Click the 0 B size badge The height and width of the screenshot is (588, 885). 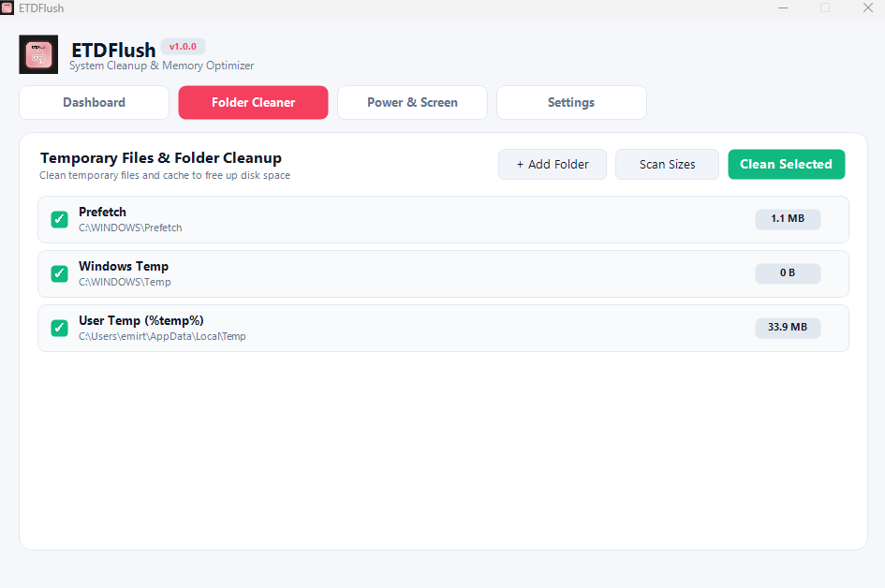point(788,273)
